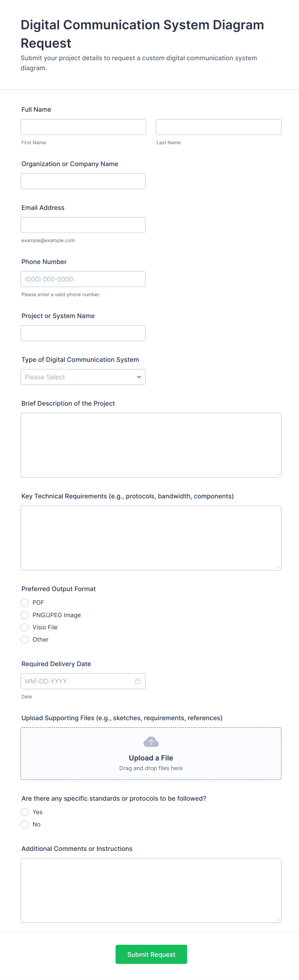
Task: Click the Additional Comments text area
Action: (x=151, y=890)
